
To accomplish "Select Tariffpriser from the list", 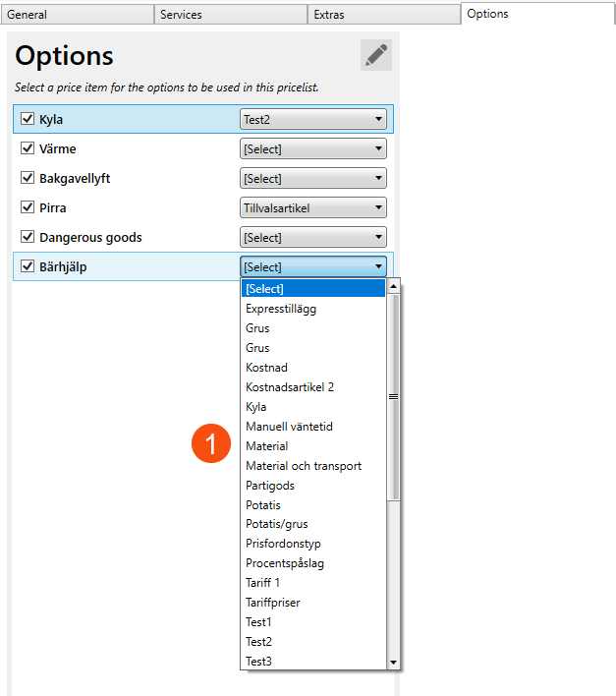I will click(x=273, y=603).
